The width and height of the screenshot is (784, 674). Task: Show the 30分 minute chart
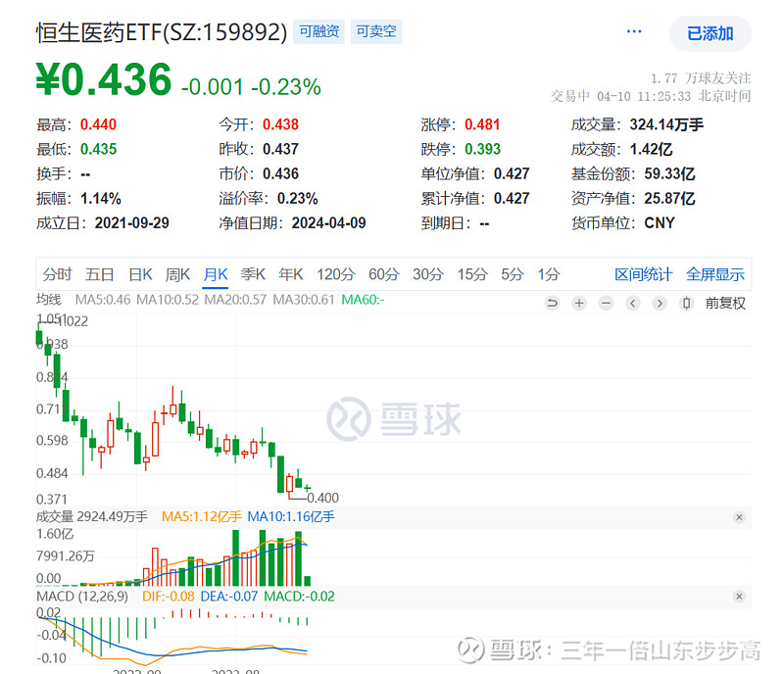click(x=428, y=274)
